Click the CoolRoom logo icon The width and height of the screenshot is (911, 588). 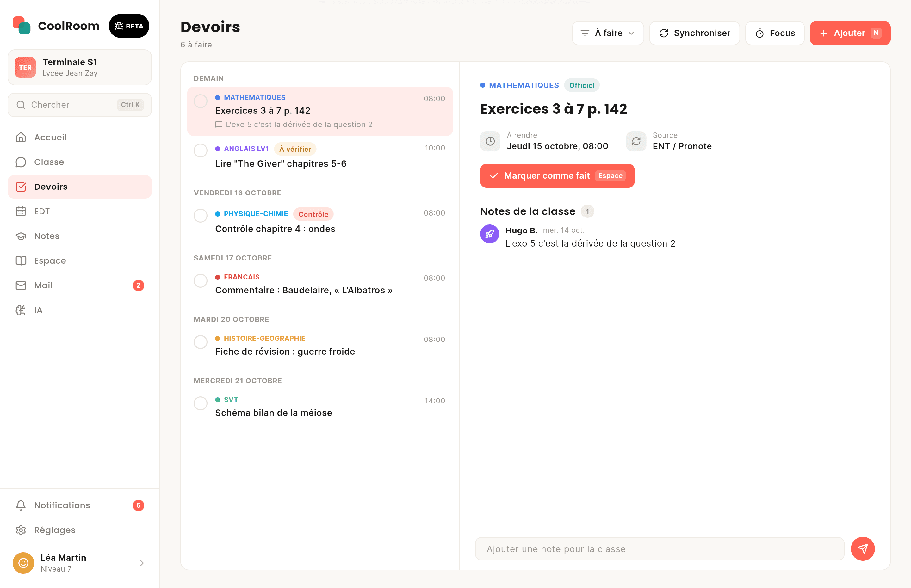pyautogui.click(x=22, y=26)
